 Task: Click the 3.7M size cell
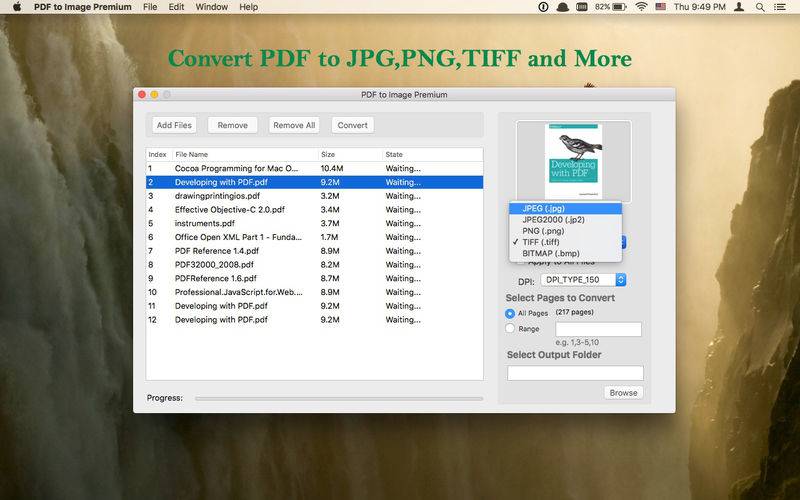(x=330, y=223)
